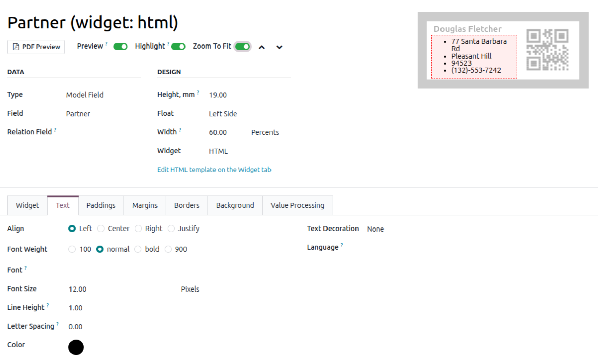Open the black Color swatch picker
This screenshot has width=598, height=364.
(76, 347)
